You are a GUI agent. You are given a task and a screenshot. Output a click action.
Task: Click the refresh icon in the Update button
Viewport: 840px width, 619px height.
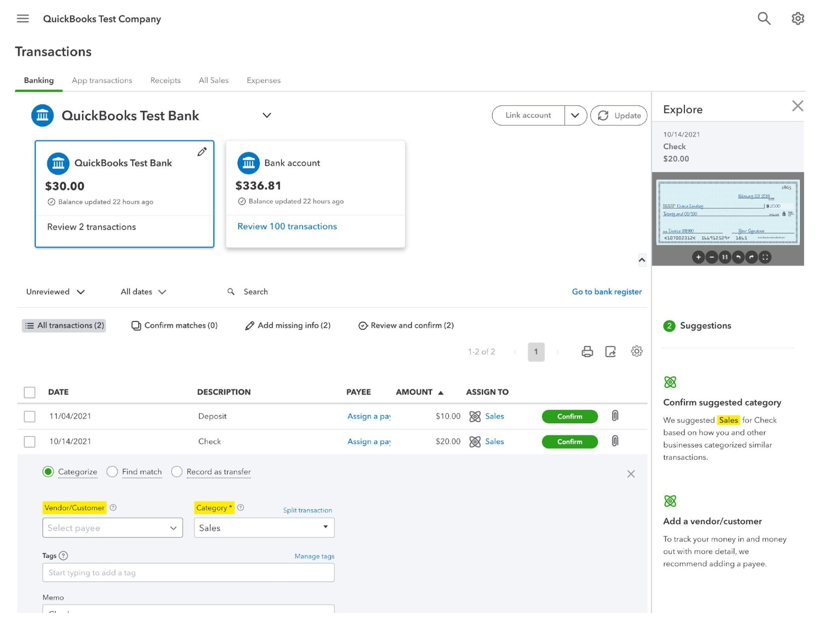pyautogui.click(x=603, y=115)
